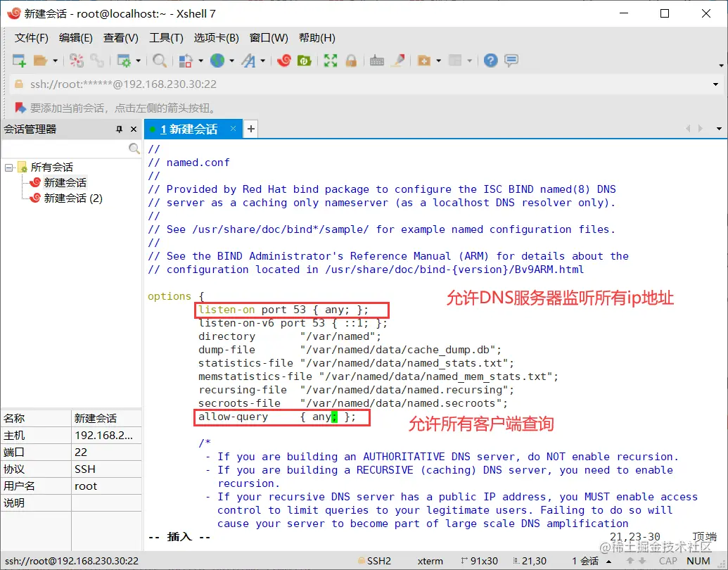
Task: Click the globe encoding icon
Action: [217, 61]
